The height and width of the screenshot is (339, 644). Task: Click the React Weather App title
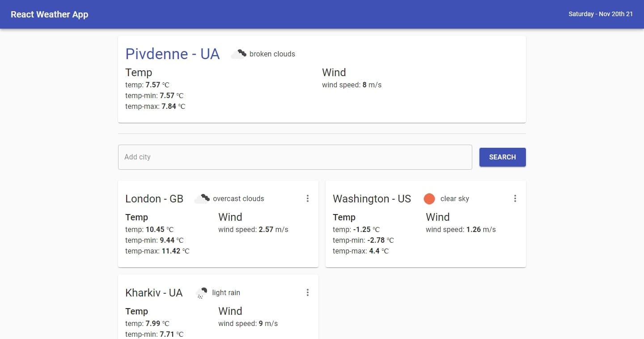[50, 14]
